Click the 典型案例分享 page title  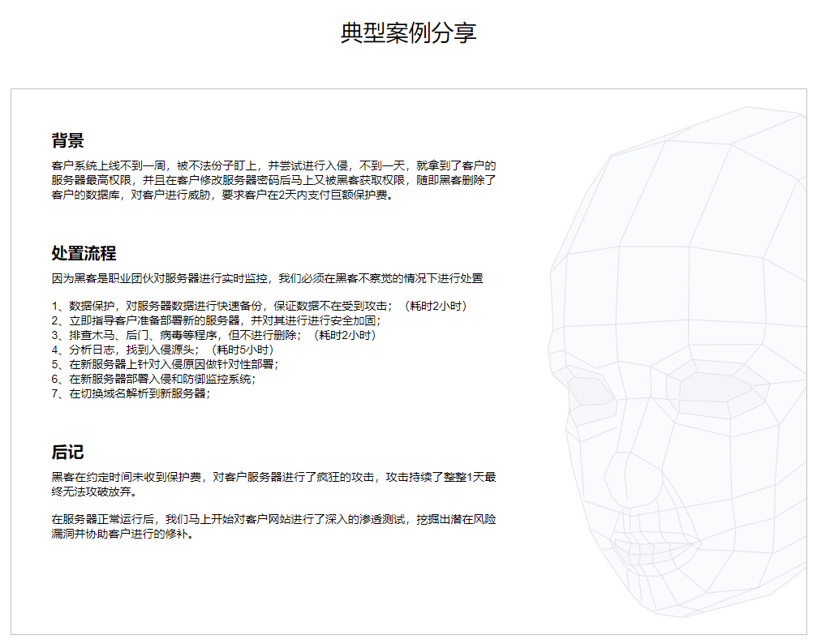409,32
